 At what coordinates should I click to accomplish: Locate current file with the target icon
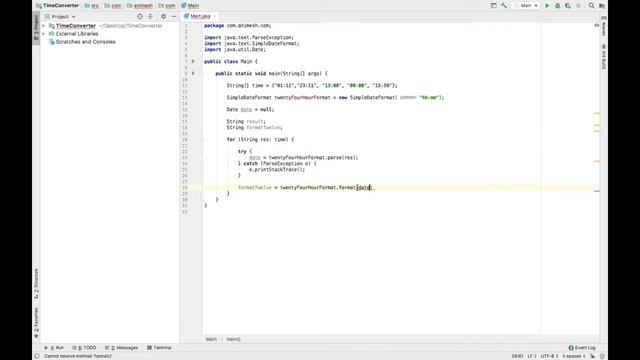(x=140, y=16)
